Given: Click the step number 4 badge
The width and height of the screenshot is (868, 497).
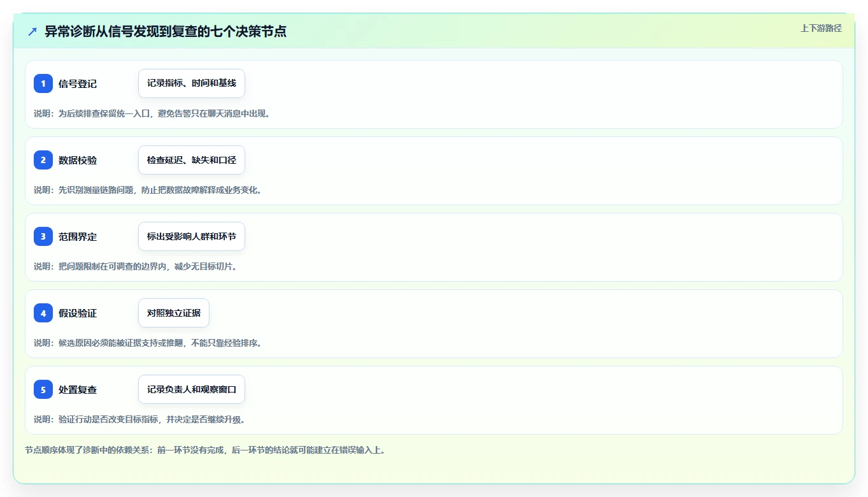Looking at the screenshot, I should tap(43, 313).
